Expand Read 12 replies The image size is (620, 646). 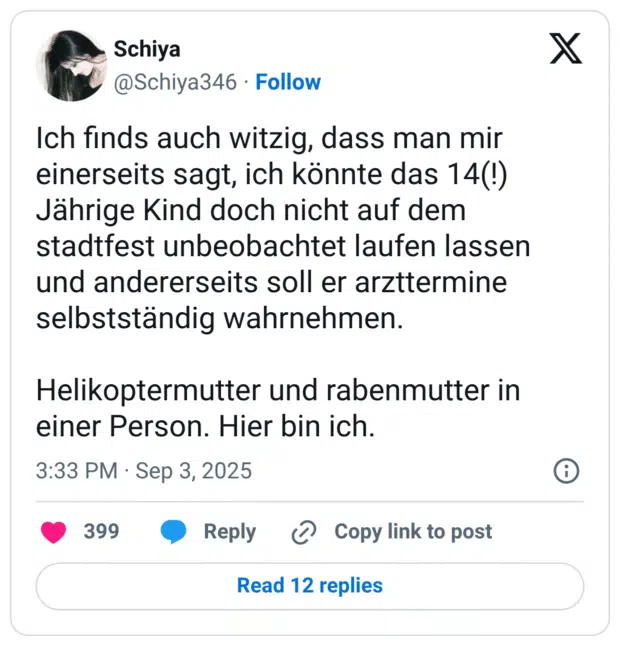(310, 585)
